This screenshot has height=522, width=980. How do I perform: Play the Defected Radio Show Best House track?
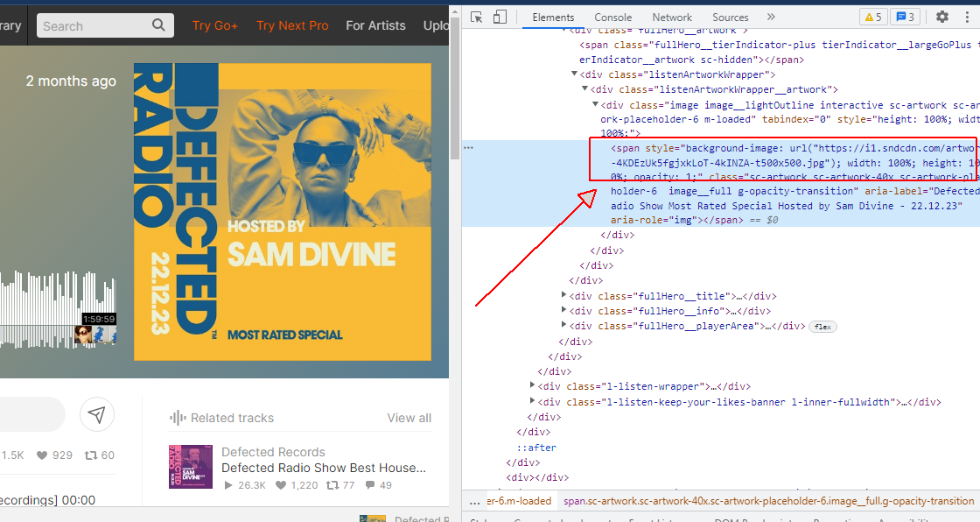[x=228, y=485]
